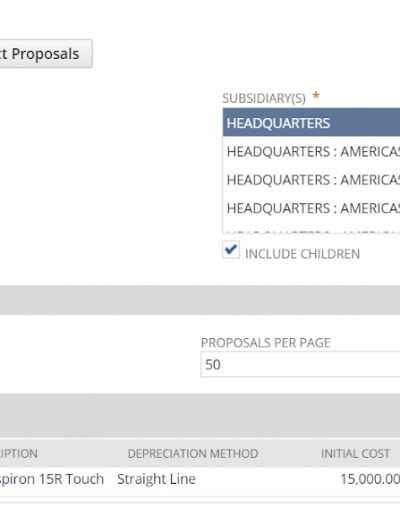Image resolution: width=400 pixels, height=516 pixels.
Task: Select HEADQUARTERS in the Subsidiary list
Action: pyautogui.click(x=312, y=122)
